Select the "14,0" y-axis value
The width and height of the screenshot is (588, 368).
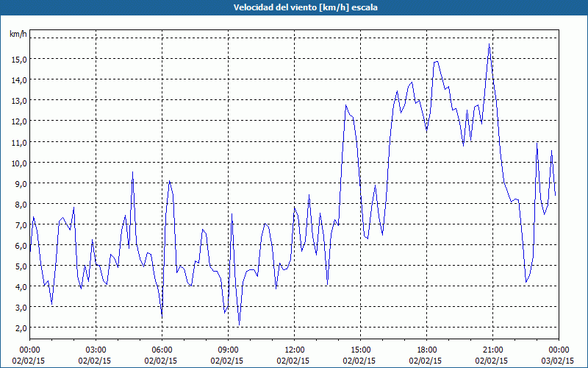[20, 79]
